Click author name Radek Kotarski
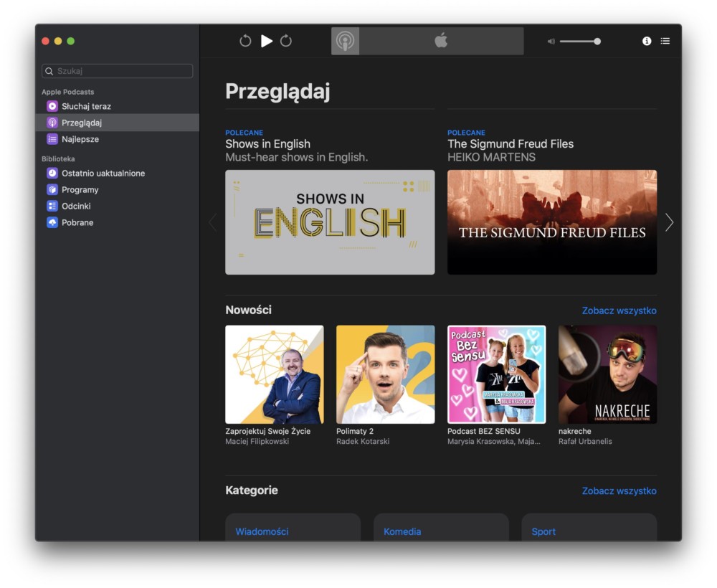Viewport: 717px width, 588px height. (x=363, y=442)
